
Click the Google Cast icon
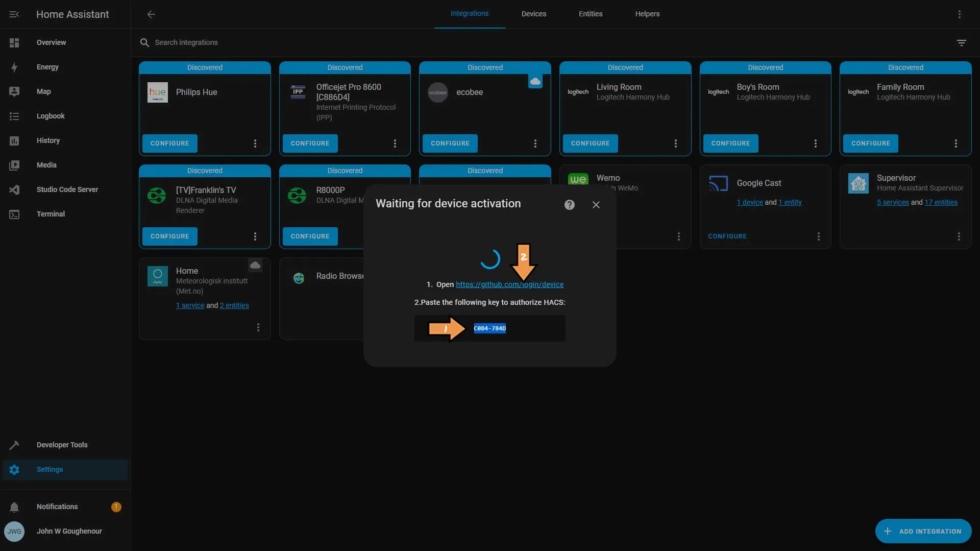point(718,183)
